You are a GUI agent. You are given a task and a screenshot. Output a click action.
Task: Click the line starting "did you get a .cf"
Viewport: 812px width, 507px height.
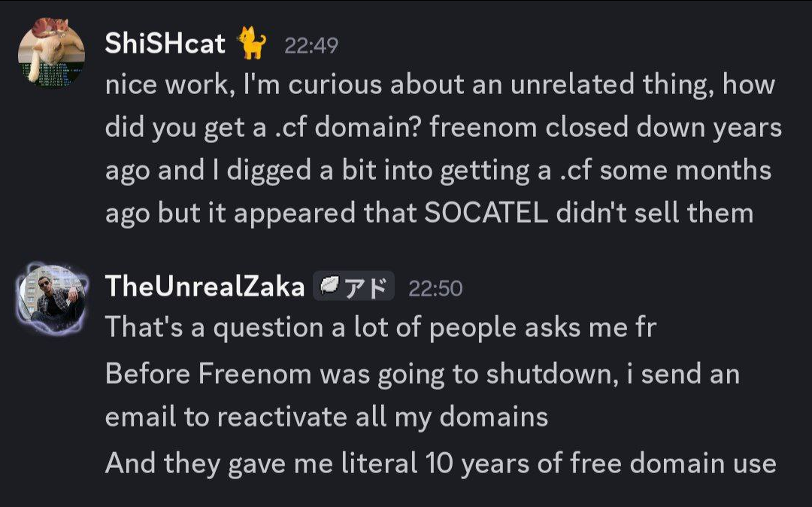point(443,128)
